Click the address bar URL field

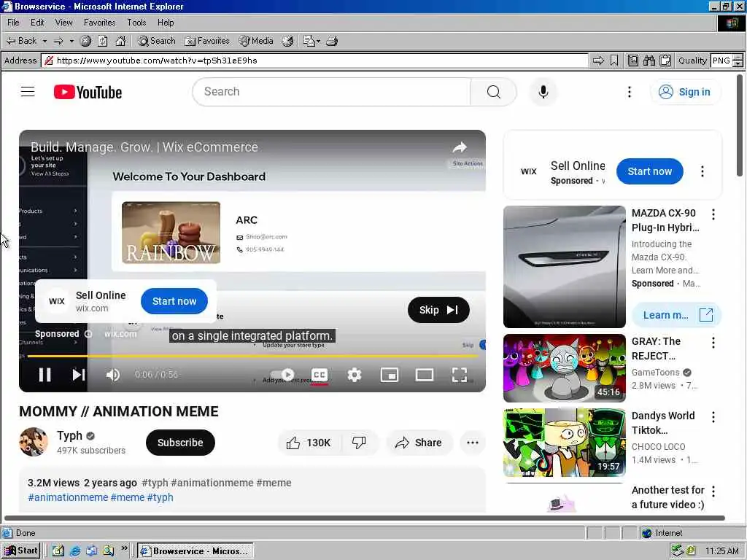[315, 61]
